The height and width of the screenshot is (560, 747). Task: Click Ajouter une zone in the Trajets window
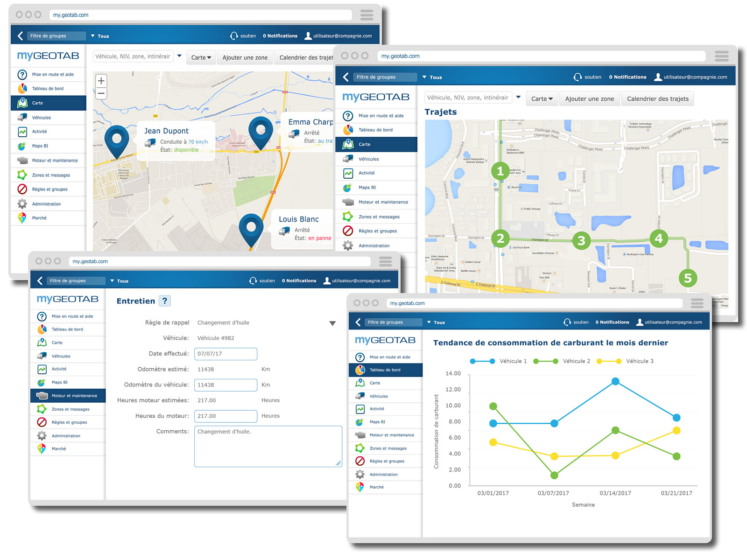click(x=590, y=98)
